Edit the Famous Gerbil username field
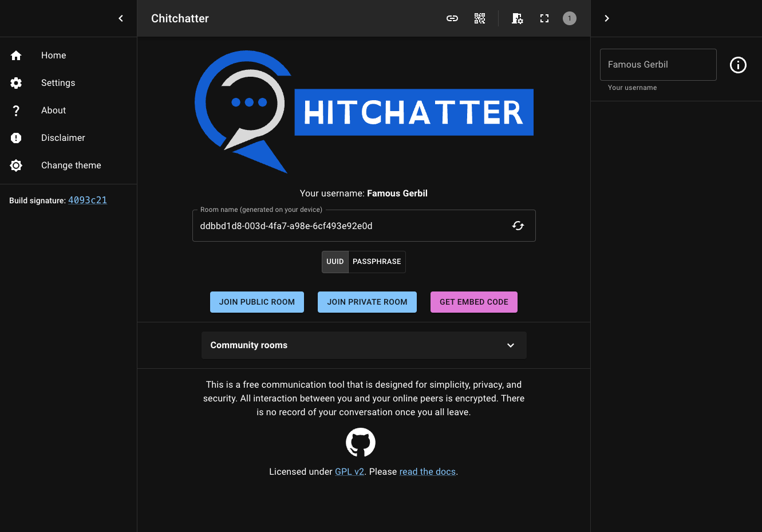The width and height of the screenshot is (762, 532). click(658, 65)
